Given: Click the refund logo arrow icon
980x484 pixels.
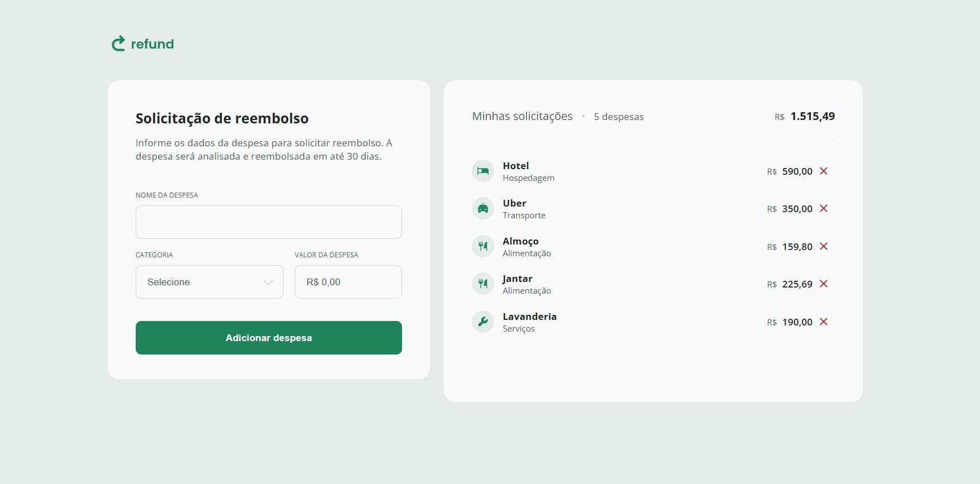Looking at the screenshot, I should pyautogui.click(x=118, y=44).
